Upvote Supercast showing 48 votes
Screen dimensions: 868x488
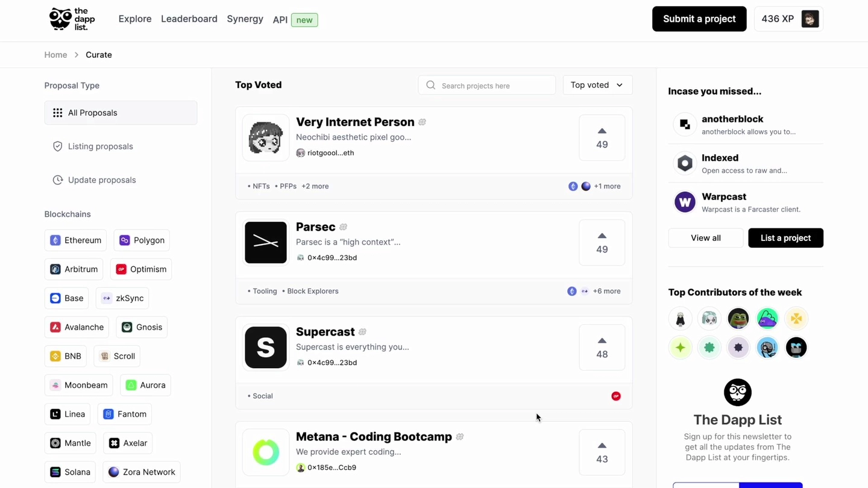tap(602, 348)
